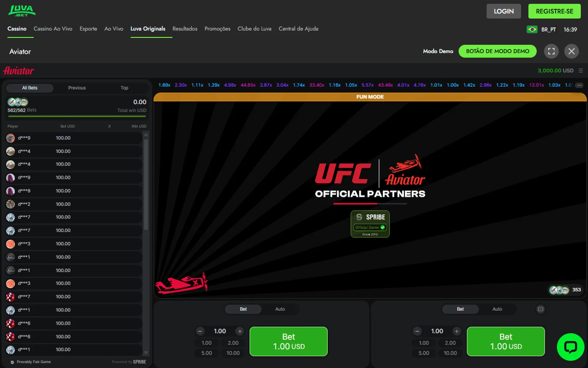Choose the 1.00 preset in right panel
The height and width of the screenshot is (368, 588).
[424, 343]
